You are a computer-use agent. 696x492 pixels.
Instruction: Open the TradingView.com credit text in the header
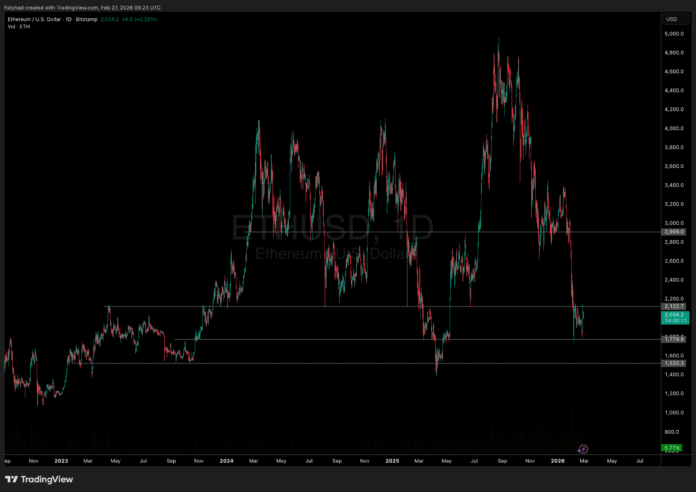point(86,8)
